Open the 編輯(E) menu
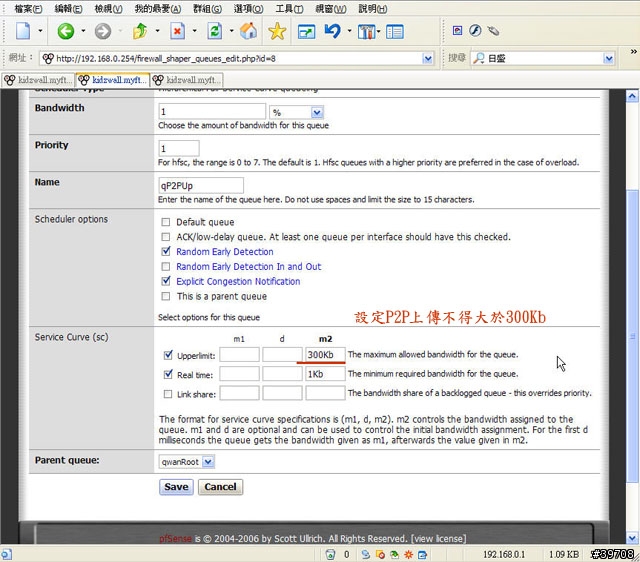The height and width of the screenshot is (562, 640). 68,9
